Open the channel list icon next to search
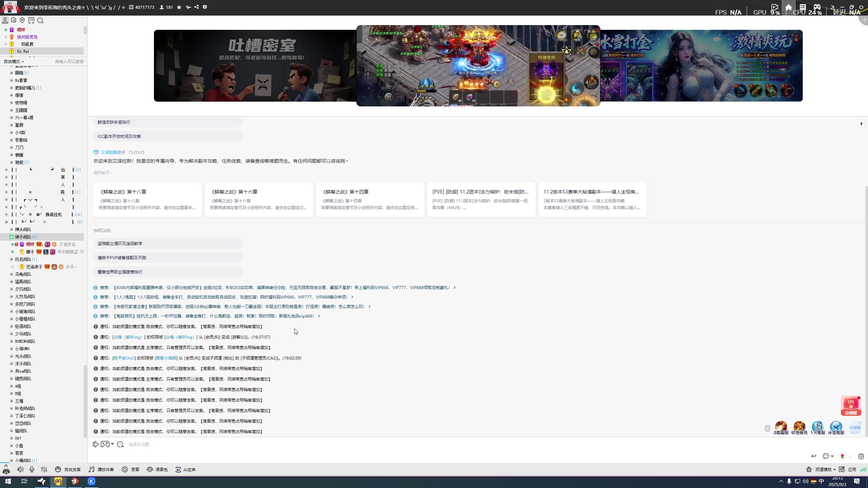Viewport: 868px width, 488px height. pos(32,20)
